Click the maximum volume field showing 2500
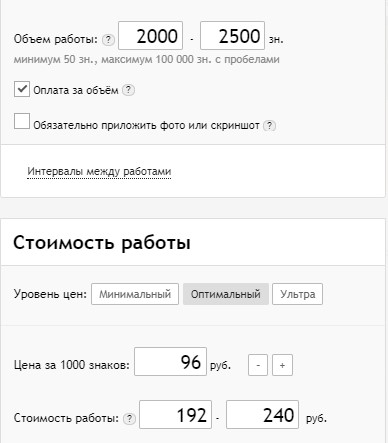Screen dimensions: 388x443 [x=232, y=36]
